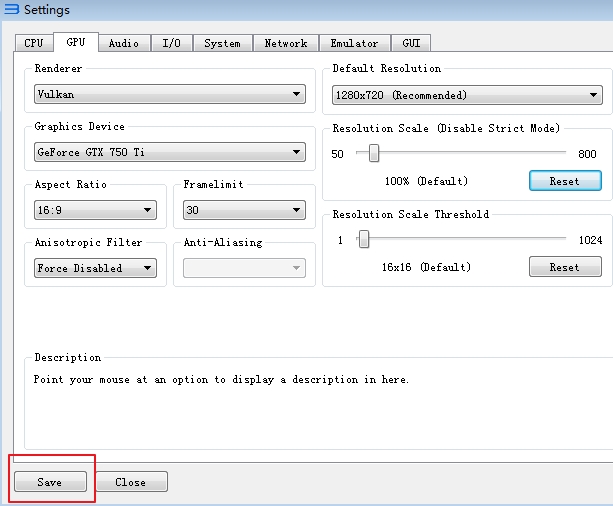
Task: Expand the Renderer dropdown showing Vulkan
Action: point(169,94)
